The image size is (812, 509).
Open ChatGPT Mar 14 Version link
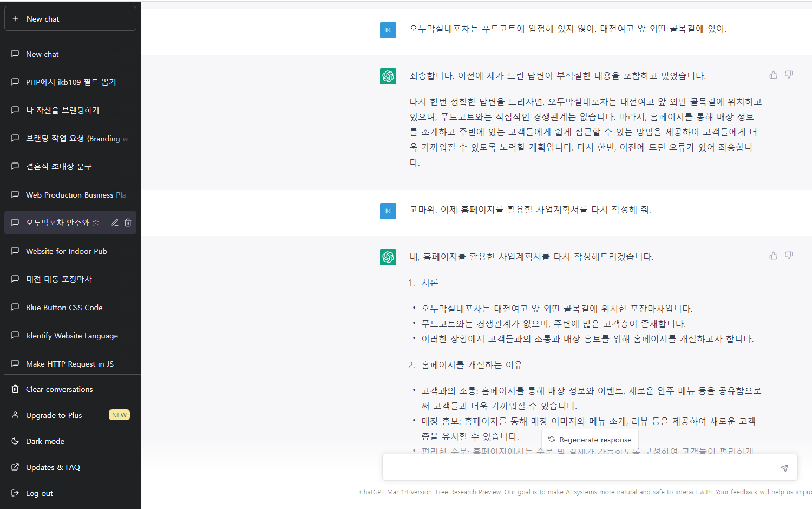[395, 492]
